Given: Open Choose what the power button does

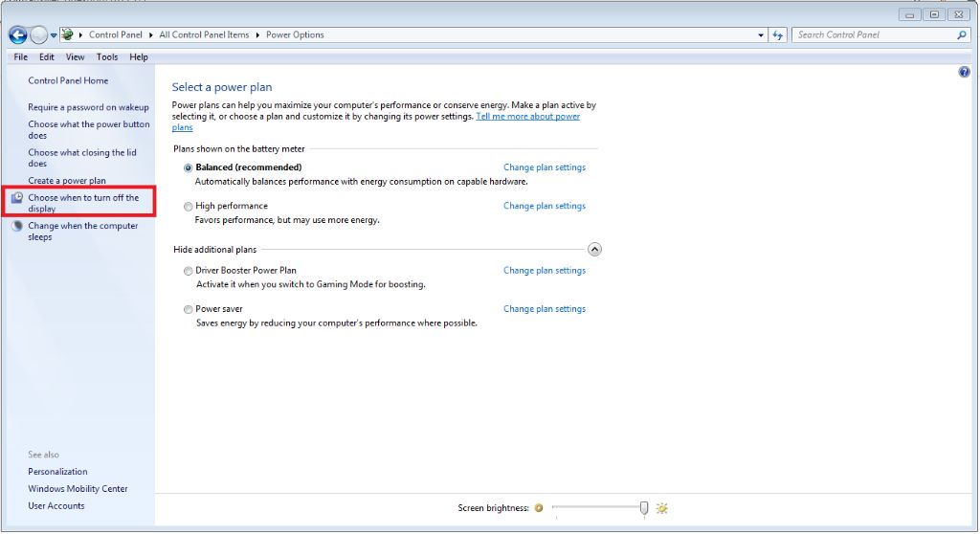Looking at the screenshot, I should [x=89, y=130].
